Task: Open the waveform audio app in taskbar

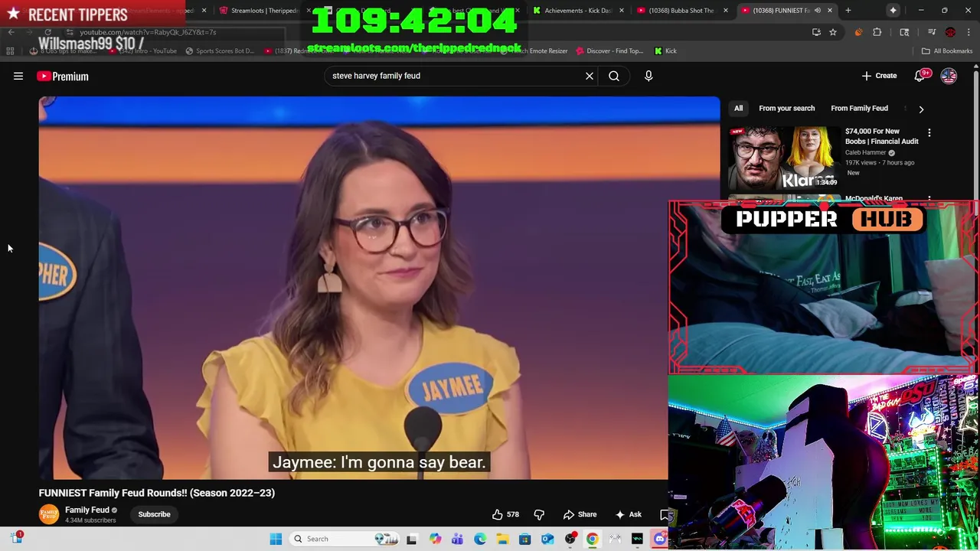Action: pyautogui.click(x=638, y=539)
